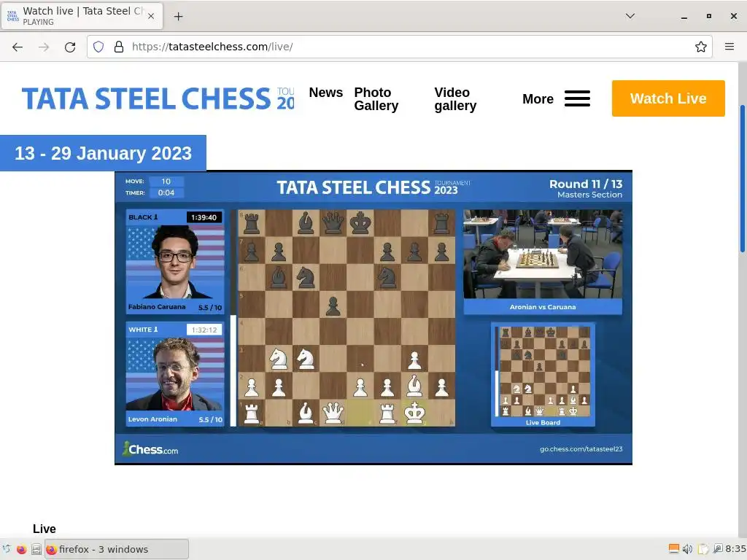This screenshot has width=747, height=560.
Task: Click the page vertical scrollbar thumb
Action: (x=742, y=179)
